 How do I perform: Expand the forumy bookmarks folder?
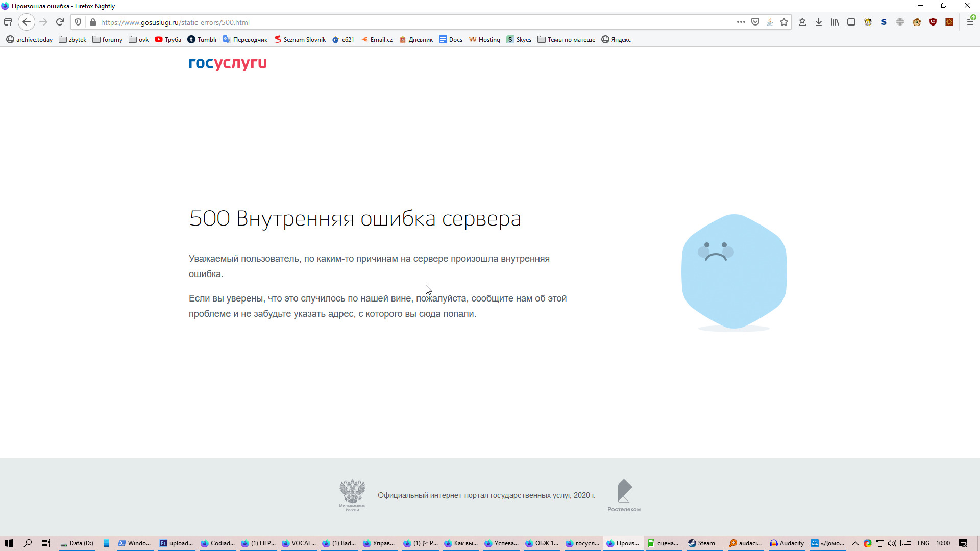pyautogui.click(x=107, y=39)
